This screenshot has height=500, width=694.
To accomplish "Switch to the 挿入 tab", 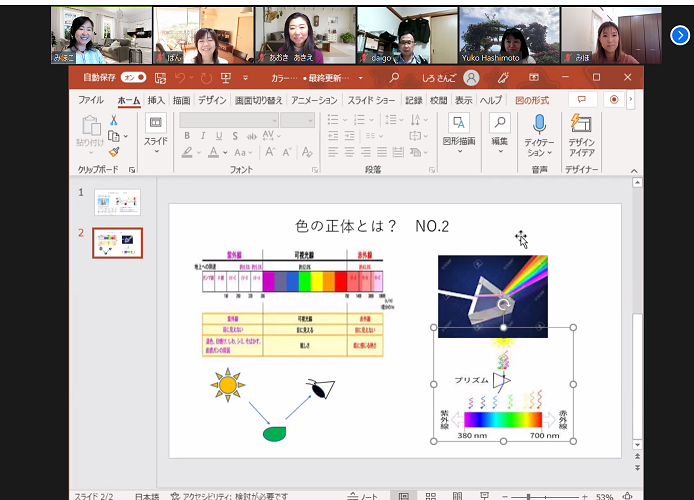I will (156, 100).
